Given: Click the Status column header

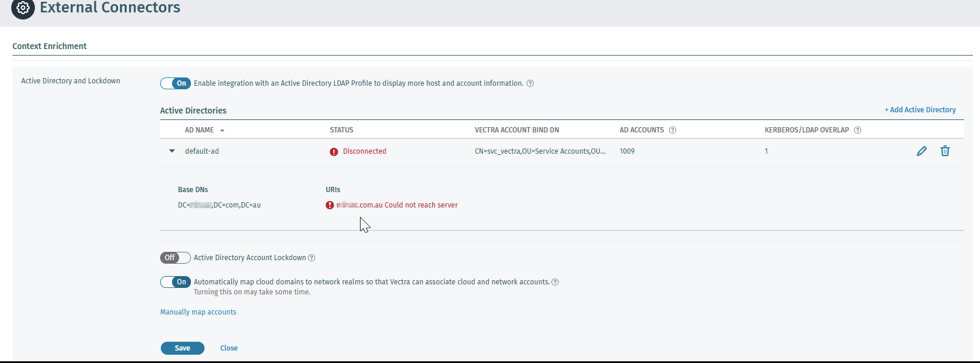Looking at the screenshot, I should coord(342,130).
